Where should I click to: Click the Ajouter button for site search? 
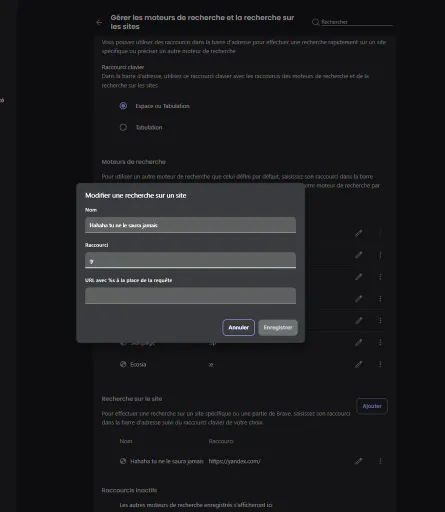point(372,406)
